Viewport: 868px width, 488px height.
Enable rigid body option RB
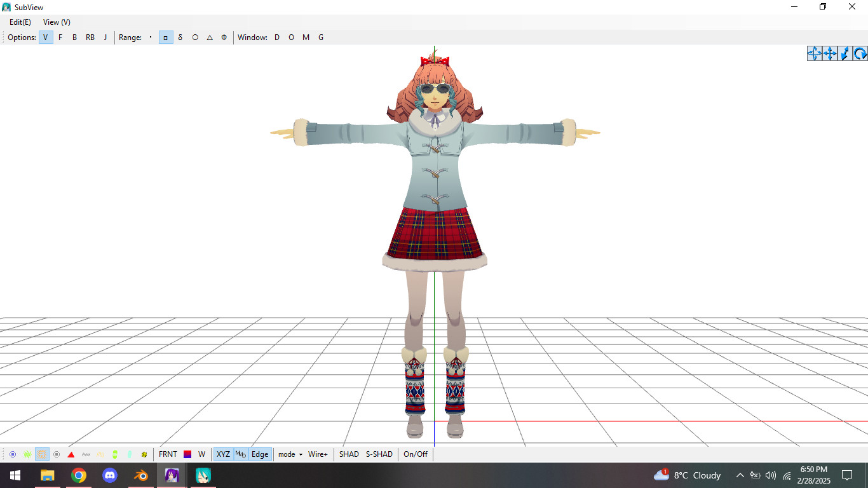tap(90, 37)
